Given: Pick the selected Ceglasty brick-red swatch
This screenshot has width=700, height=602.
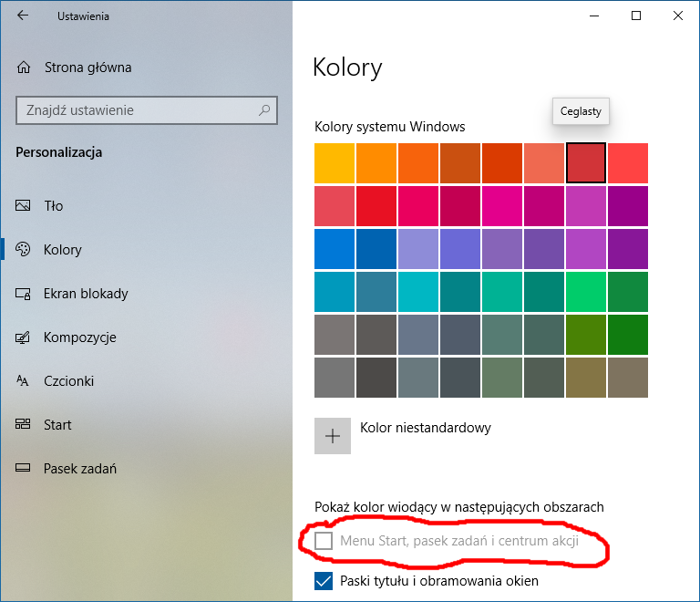Looking at the screenshot, I should [586, 163].
